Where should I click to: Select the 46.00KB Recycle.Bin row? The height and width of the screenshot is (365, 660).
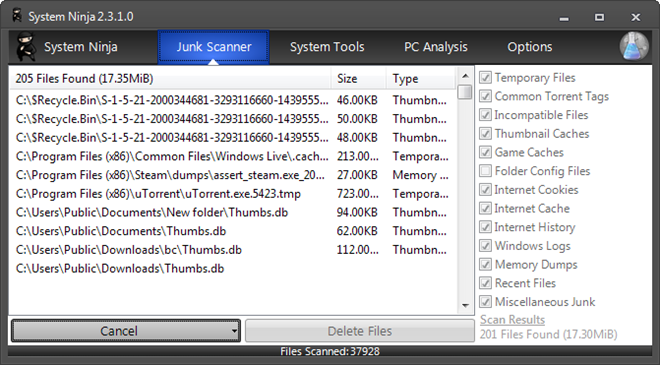233,100
